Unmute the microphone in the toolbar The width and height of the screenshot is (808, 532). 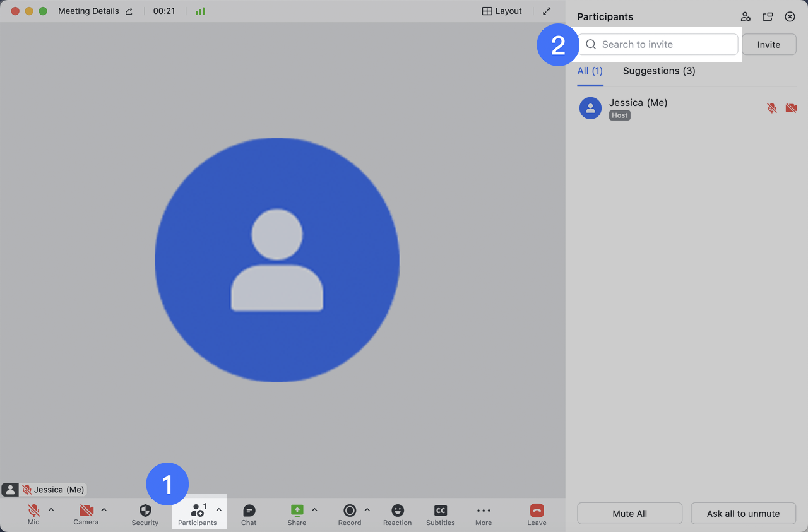tap(33, 514)
